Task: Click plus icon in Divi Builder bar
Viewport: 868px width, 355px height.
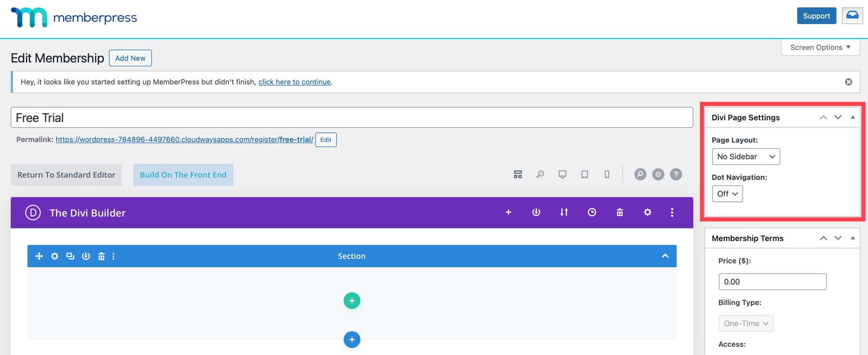Action: pyautogui.click(x=508, y=212)
